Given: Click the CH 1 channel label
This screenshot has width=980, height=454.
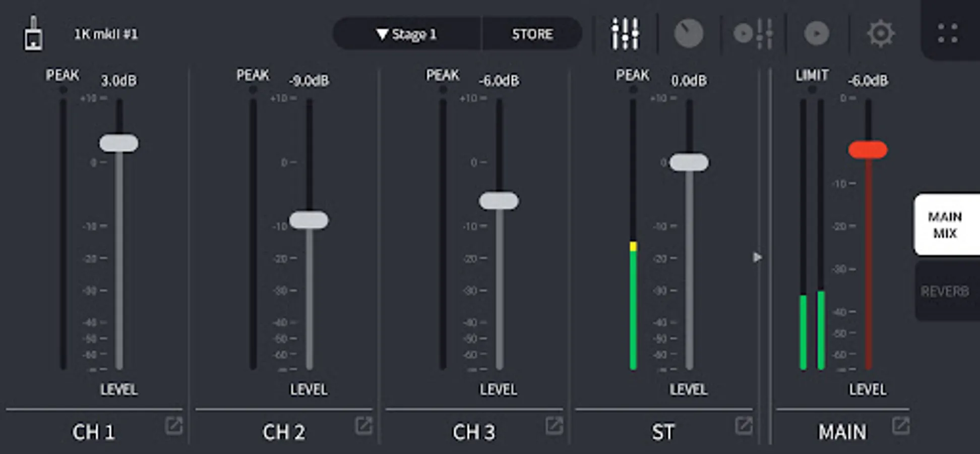Looking at the screenshot, I should [x=94, y=432].
